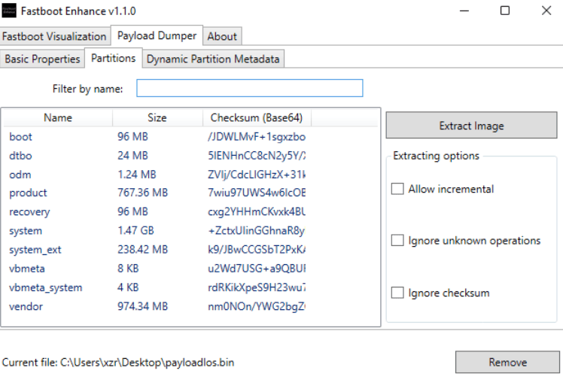This screenshot has width=563, height=392.
Task: Click the Fastboot Enhance app icon
Action: click(x=9, y=11)
